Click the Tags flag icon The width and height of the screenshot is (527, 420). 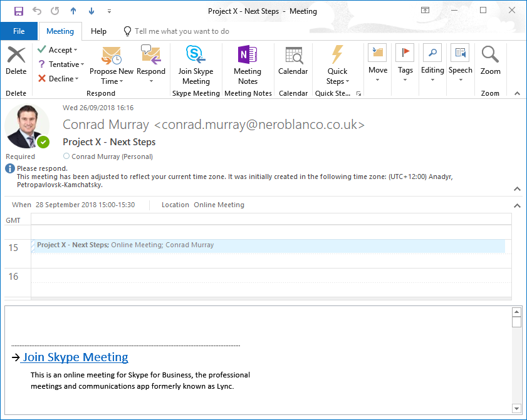405,53
